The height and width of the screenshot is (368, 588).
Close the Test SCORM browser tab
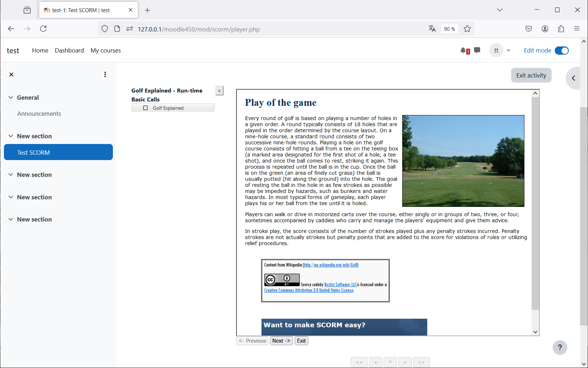tap(131, 10)
